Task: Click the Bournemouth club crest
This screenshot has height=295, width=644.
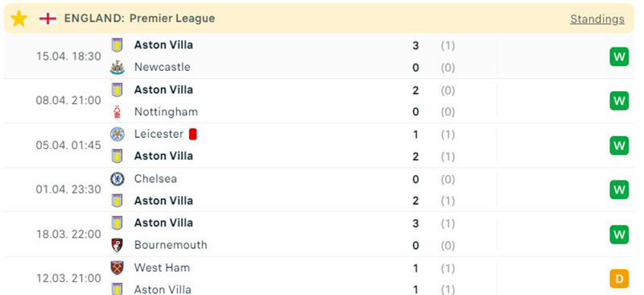Action: [117, 245]
